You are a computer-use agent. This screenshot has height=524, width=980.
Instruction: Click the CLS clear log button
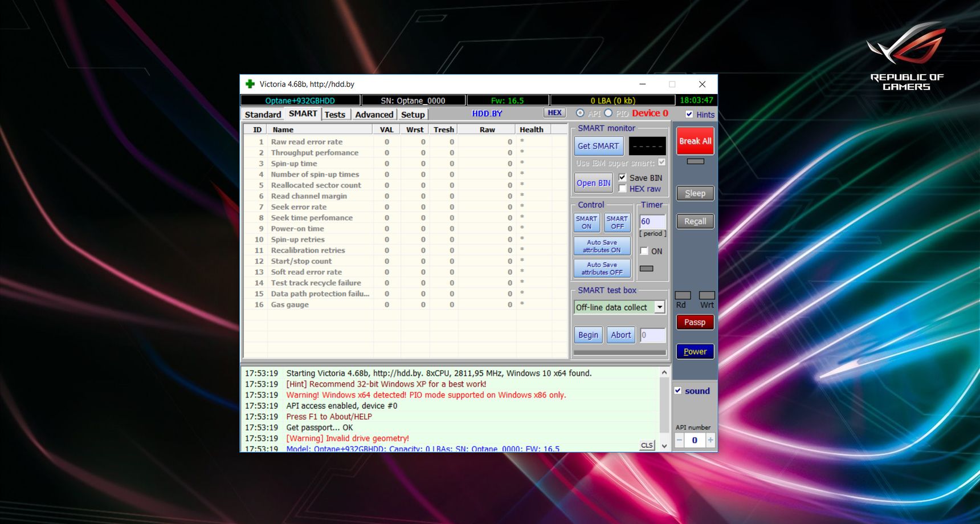point(647,445)
